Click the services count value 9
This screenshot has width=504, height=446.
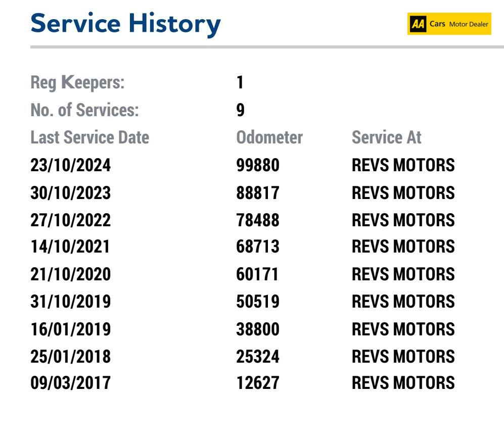[241, 110]
